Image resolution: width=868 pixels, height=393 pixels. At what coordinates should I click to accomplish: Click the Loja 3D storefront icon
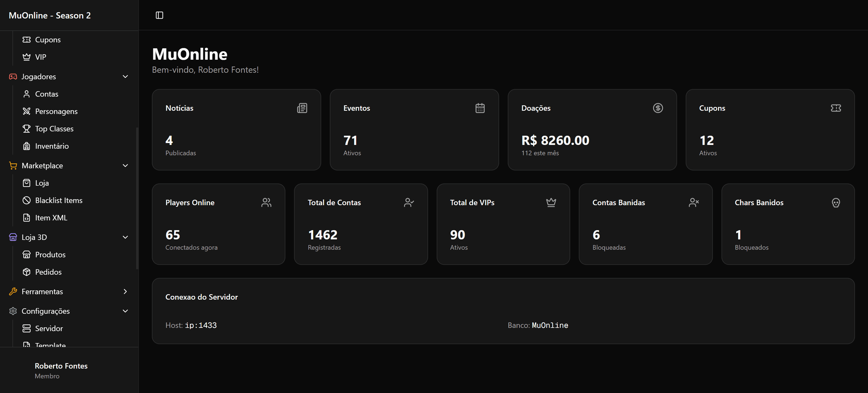(x=13, y=237)
